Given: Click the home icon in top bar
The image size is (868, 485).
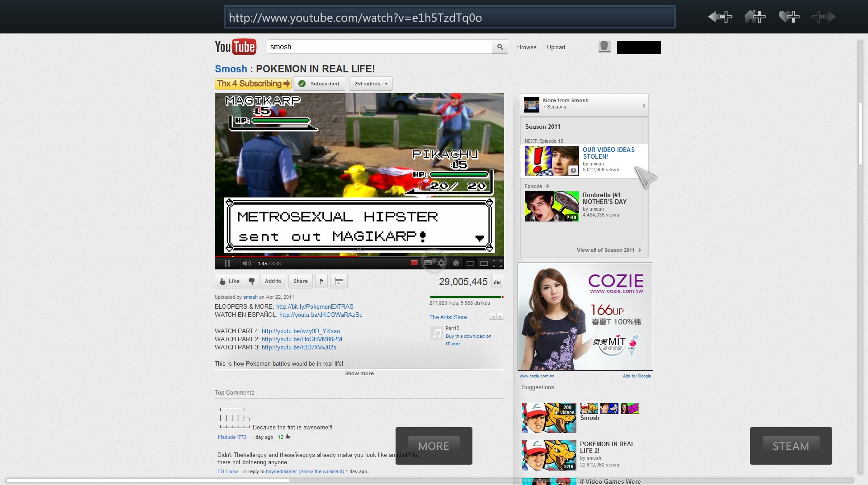Looking at the screenshot, I should tap(755, 17).
